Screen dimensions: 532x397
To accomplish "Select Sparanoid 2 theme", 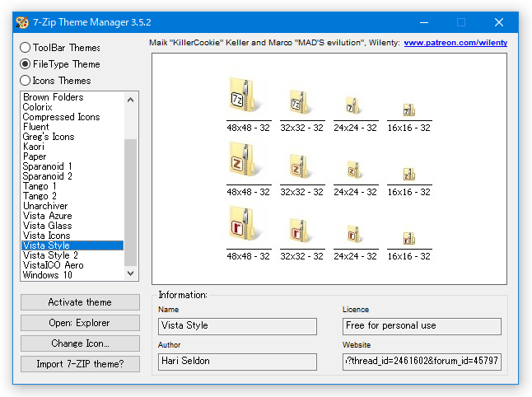I will click(x=72, y=176).
